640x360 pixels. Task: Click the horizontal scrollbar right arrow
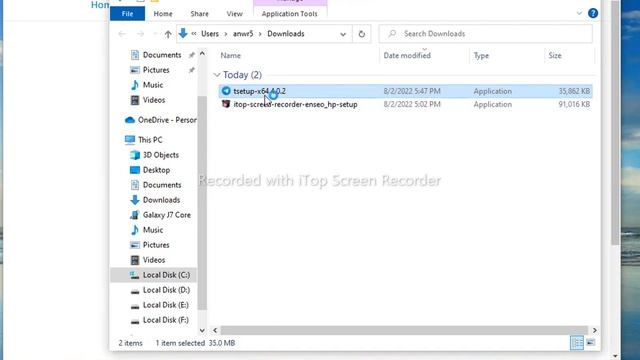(594, 330)
